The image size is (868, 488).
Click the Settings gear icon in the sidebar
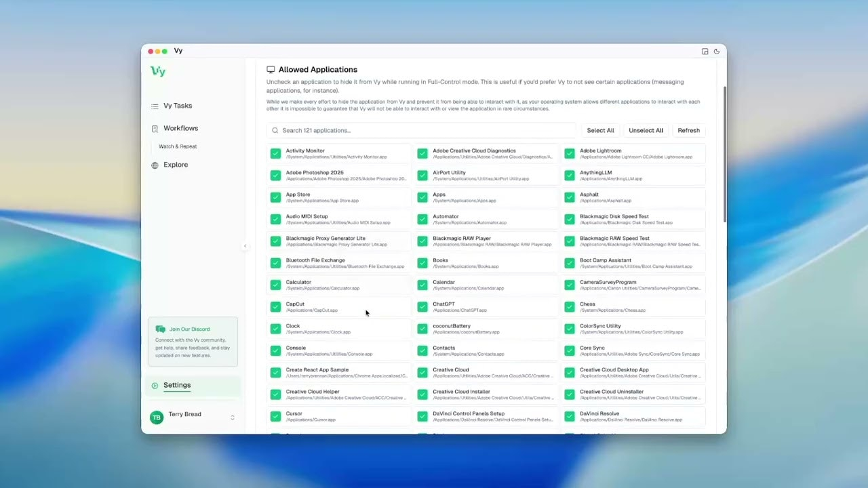click(155, 386)
